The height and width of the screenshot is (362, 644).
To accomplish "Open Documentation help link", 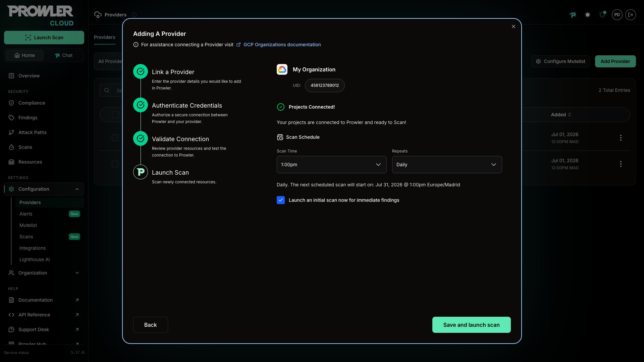I will pyautogui.click(x=44, y=300).
